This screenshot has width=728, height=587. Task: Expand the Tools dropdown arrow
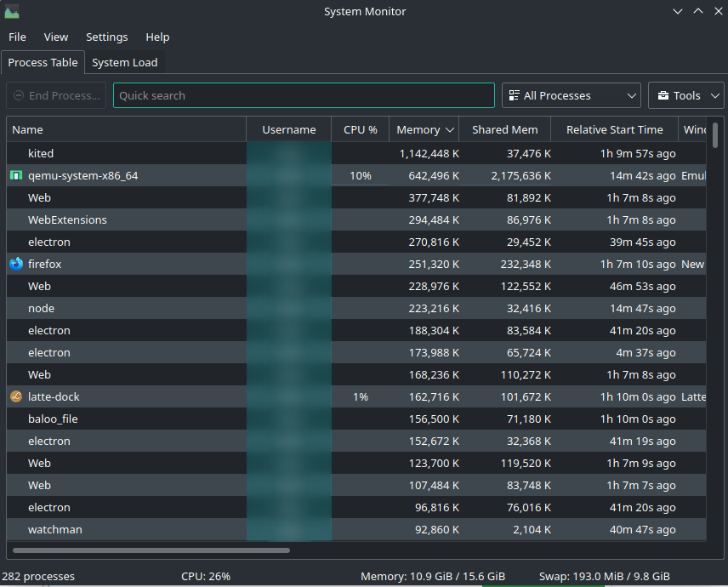click(715, 95)
